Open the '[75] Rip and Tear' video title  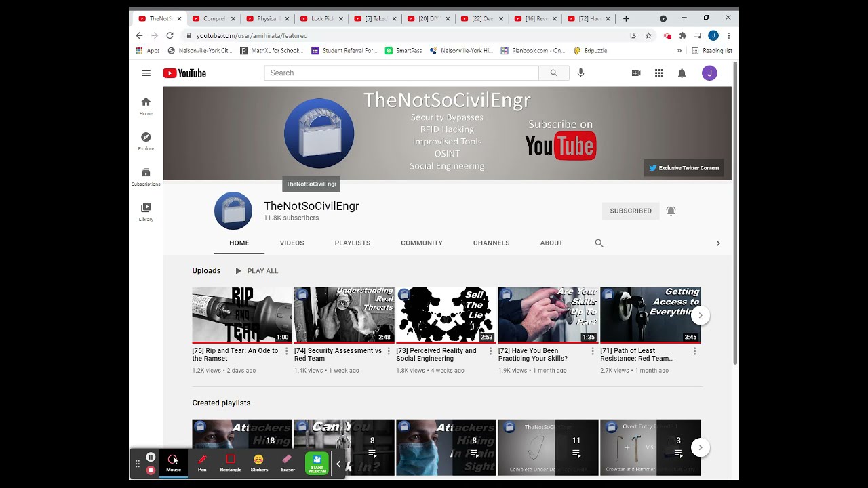point(235,354)
